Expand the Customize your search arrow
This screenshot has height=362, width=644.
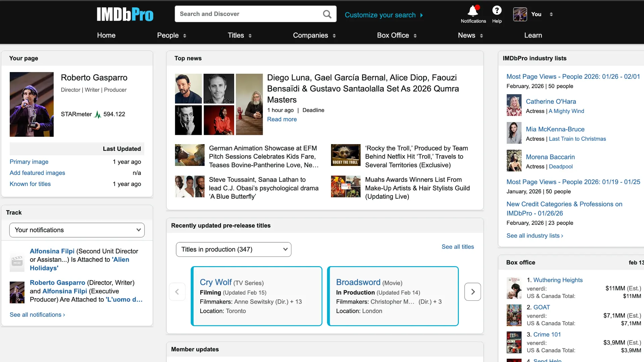[422, 15]
